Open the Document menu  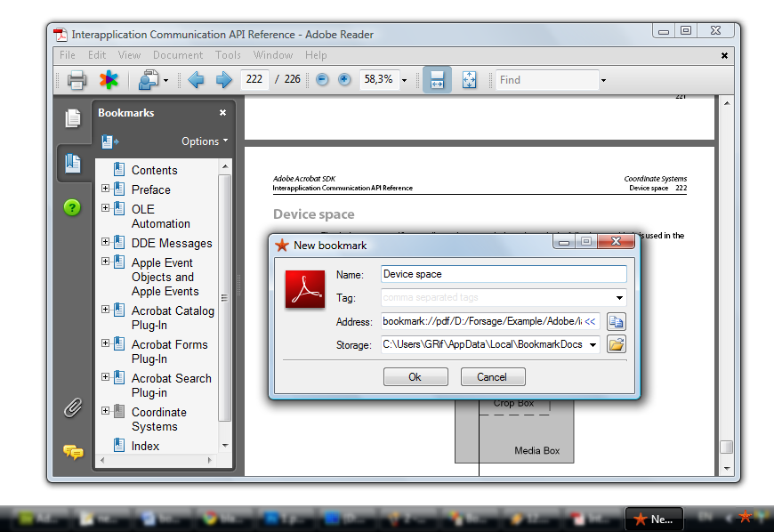pyautogui.click(x=178, y=55)
